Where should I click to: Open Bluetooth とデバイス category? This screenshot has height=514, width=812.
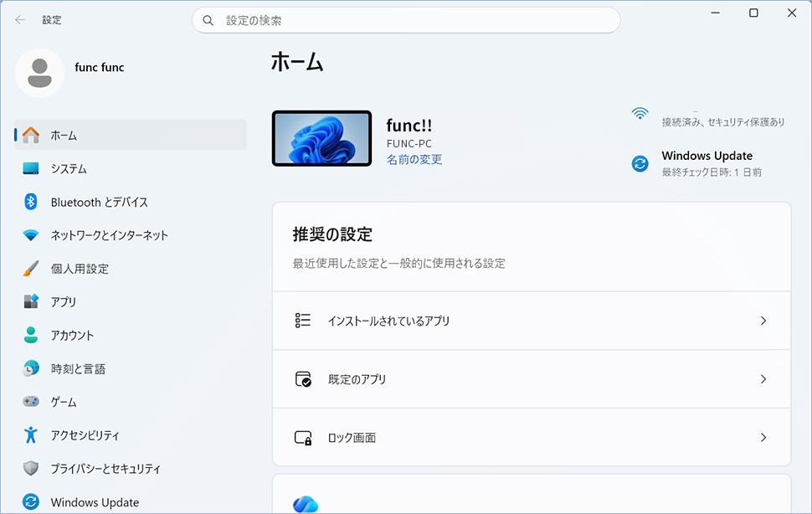[131, 202]
